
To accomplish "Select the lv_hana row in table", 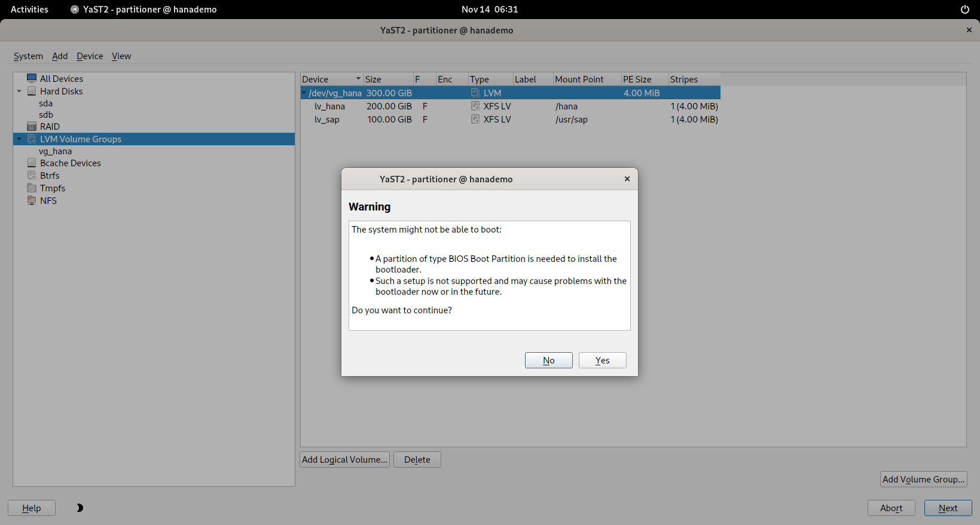I will pos(511,106).
